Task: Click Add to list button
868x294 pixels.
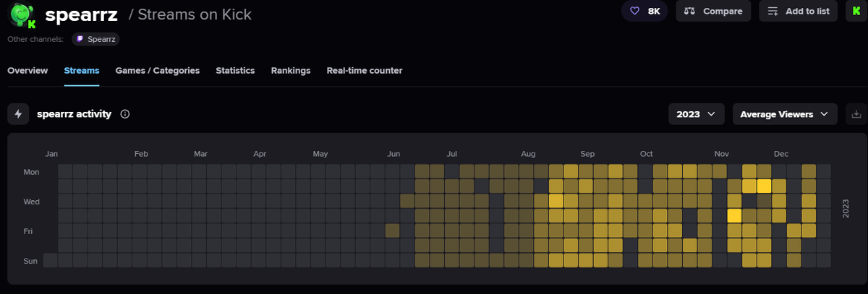Action: (799, 11)
